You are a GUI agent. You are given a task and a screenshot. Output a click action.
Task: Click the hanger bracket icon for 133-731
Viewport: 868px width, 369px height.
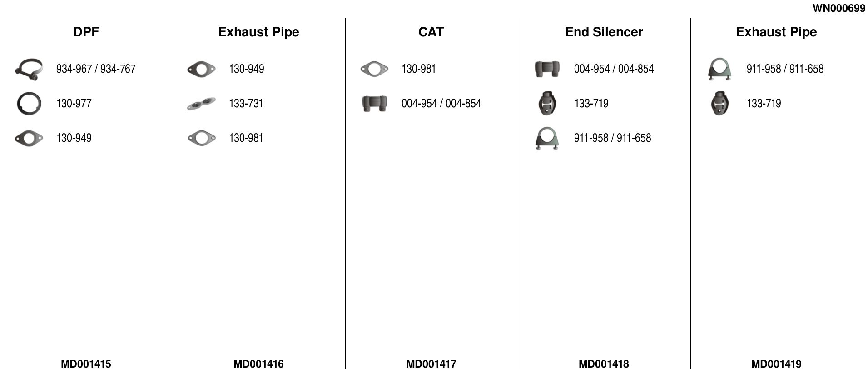(x=201, y=104)
